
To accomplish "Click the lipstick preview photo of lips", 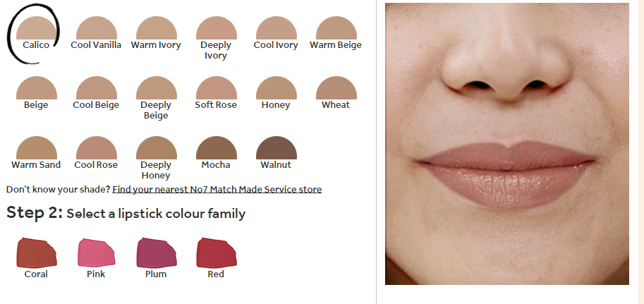I will [507, 144].
